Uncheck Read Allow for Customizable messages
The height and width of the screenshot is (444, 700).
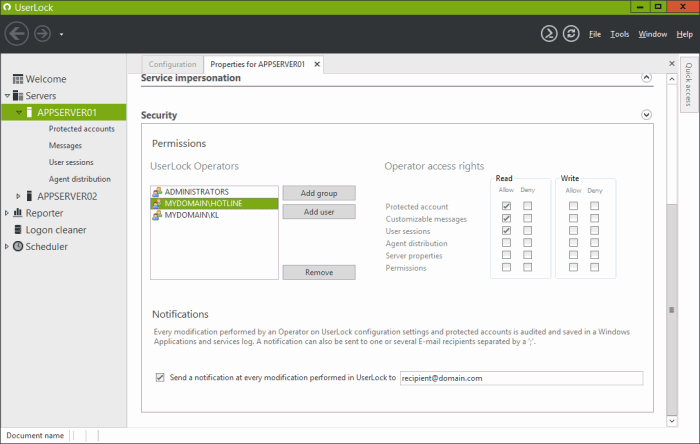(506, 218)
